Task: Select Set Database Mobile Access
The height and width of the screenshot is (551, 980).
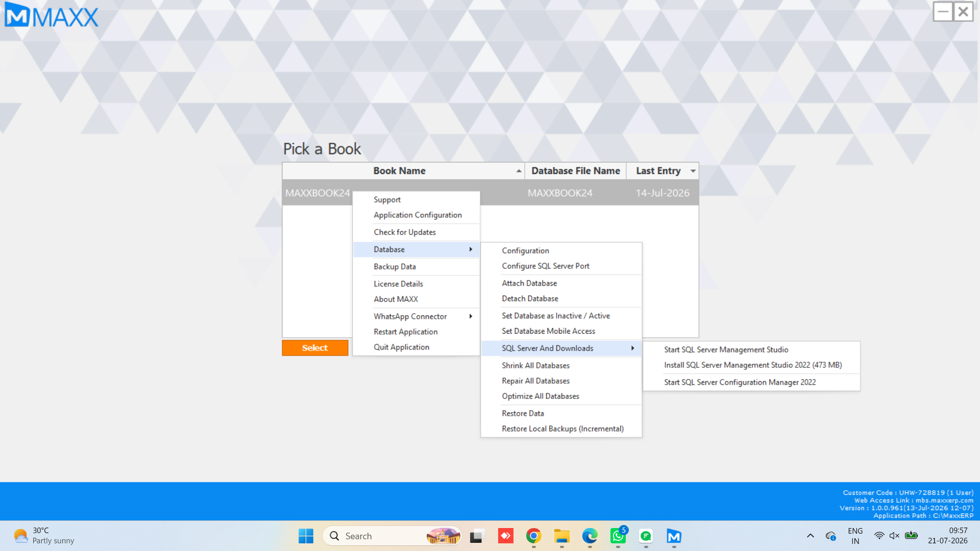Action: pyautogui.click(x=561, y=331)
